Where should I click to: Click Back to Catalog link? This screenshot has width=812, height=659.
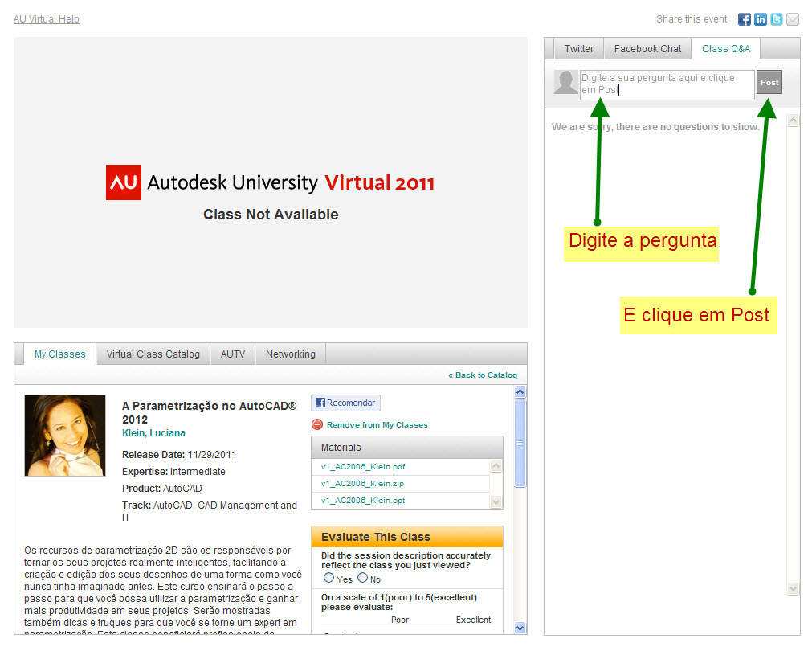[x=483, y=375]
